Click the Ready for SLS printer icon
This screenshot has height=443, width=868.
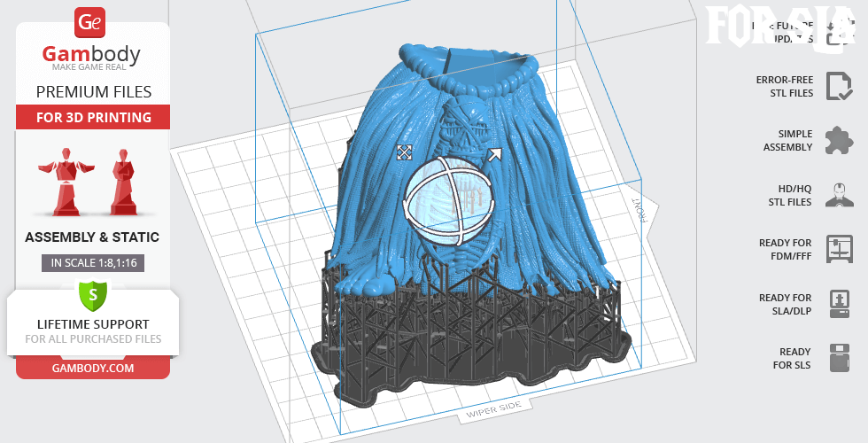[838, 358]
